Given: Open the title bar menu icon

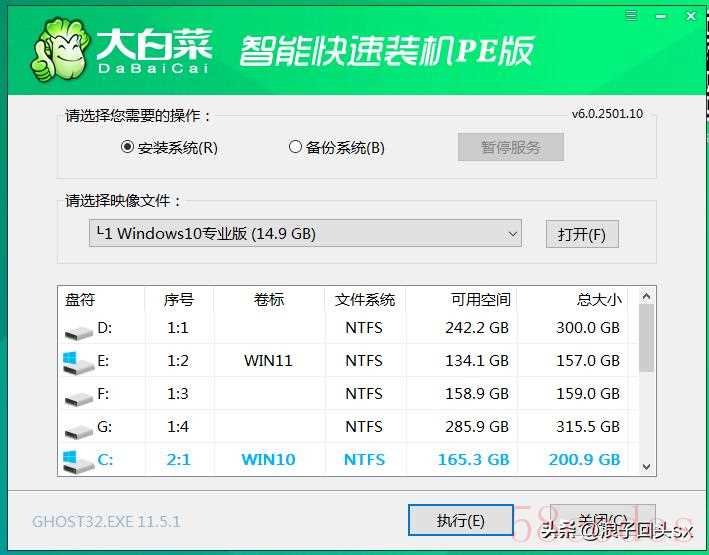Looking at the screenshot, I should [x=632, y=16].
